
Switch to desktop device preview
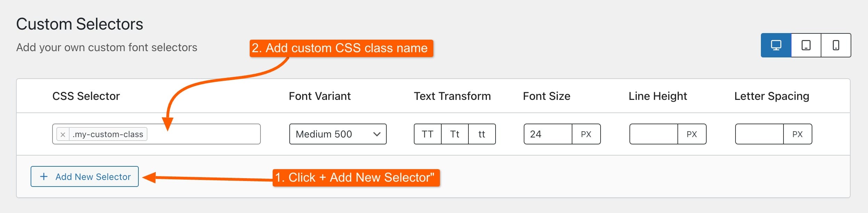[x=776, y=45]
